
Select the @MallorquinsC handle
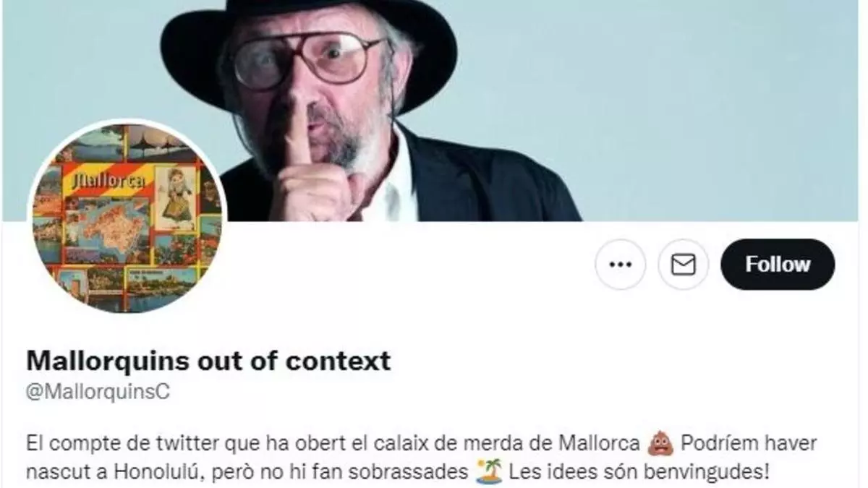point(98,392)
